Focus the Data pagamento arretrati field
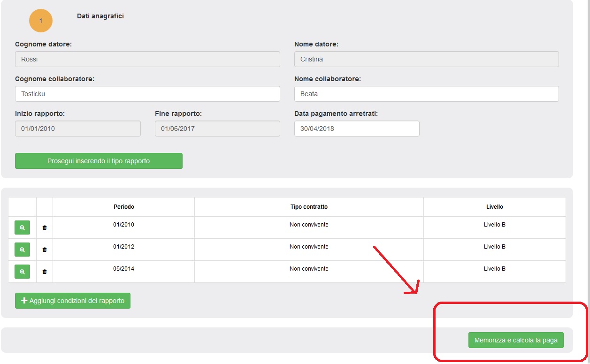This screenshot has height=364, width=590. pyautogui.click(x=357, y=129)
